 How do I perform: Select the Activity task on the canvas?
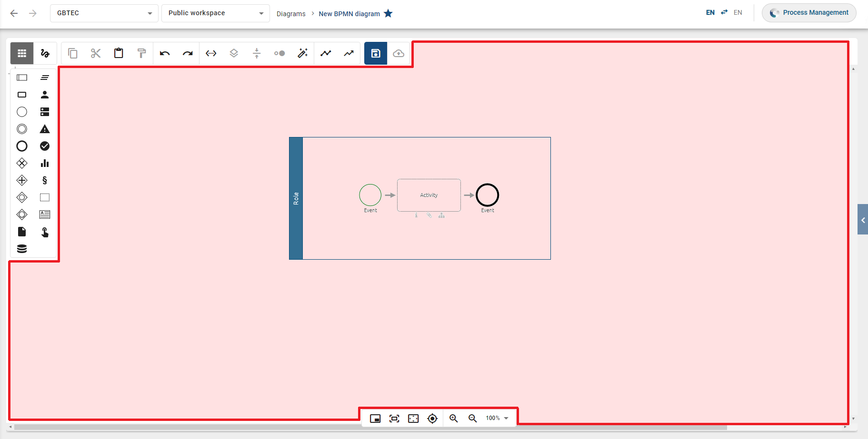(x=429, y=195)
